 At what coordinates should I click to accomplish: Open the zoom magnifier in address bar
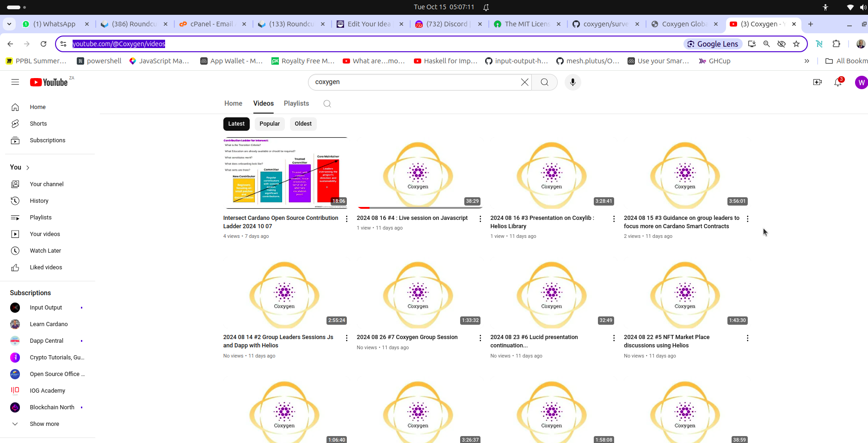[x=766, y=44]
